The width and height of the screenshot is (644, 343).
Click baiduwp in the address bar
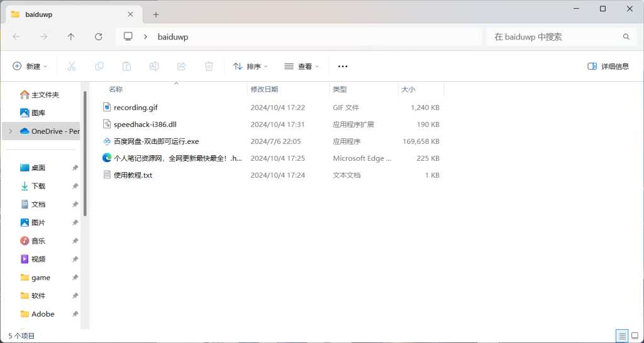[173, 37]
